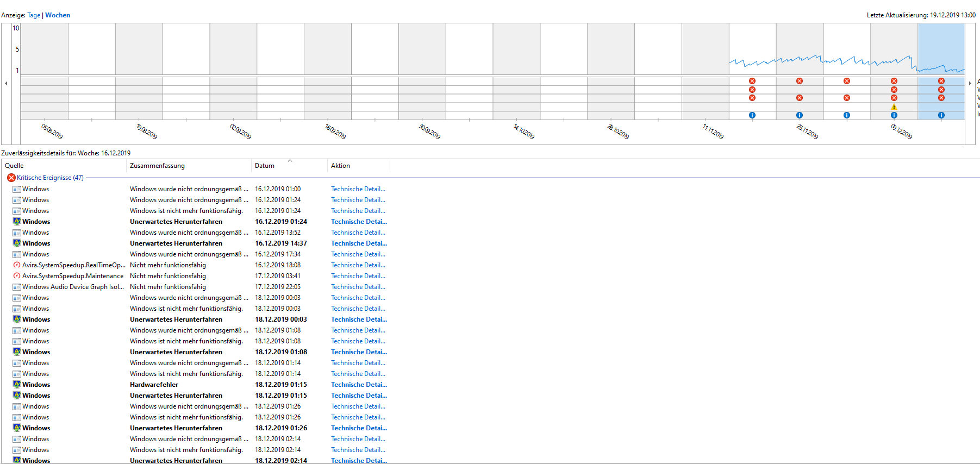Click info icon in week after 25.11.2019
Viewport: 980px width, 464px height.
[x=847, y=115]
